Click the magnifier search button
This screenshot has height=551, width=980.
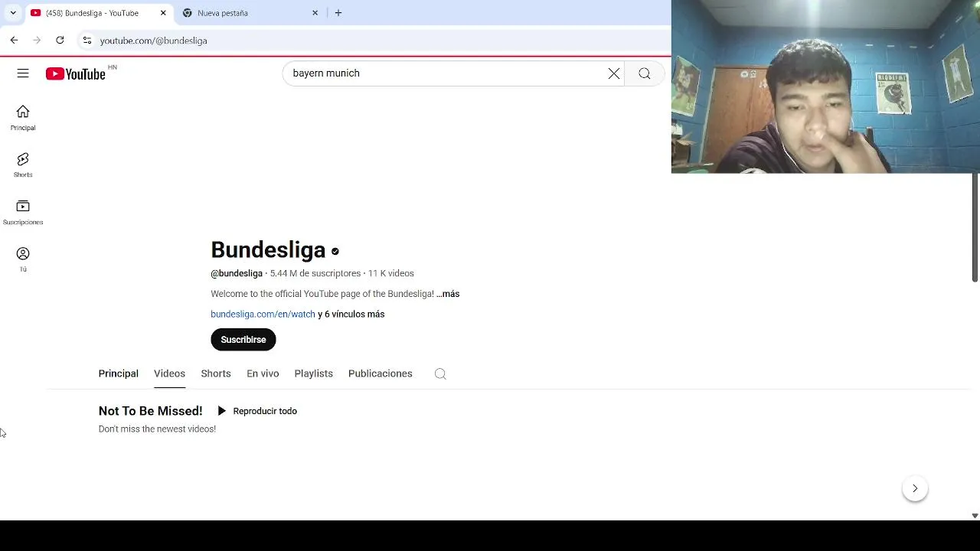(x=645, y=73)
